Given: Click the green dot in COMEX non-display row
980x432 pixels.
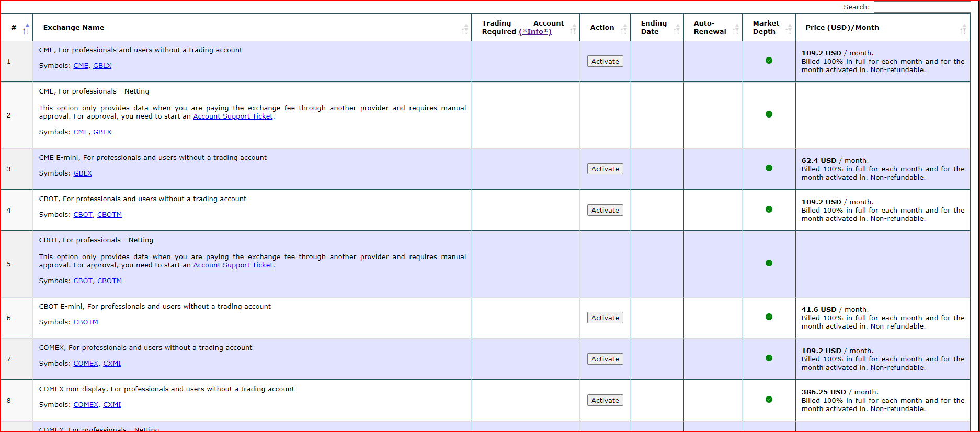Looking at the screenshot, I should pyautogui.click(x=769, y=400).
